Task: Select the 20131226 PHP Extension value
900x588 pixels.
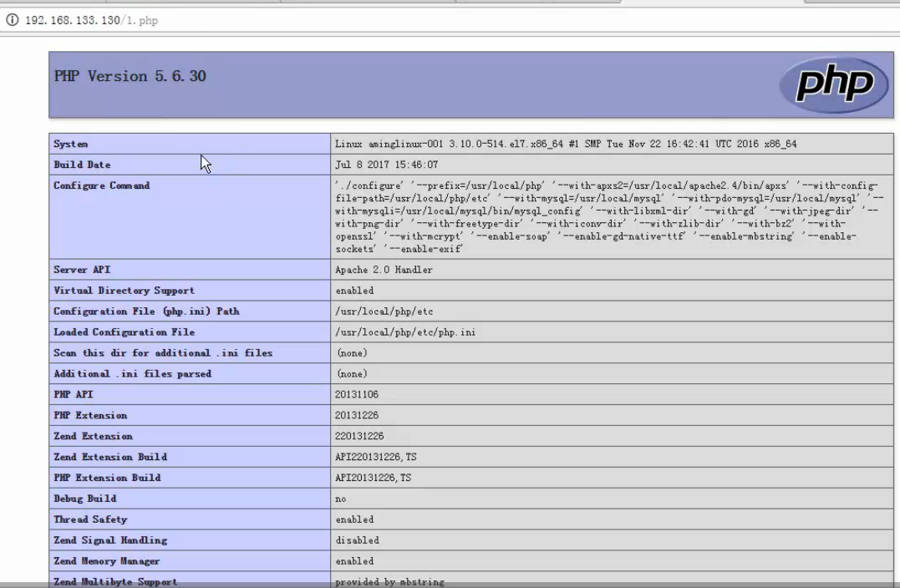Action: click(x=357, y=415)
